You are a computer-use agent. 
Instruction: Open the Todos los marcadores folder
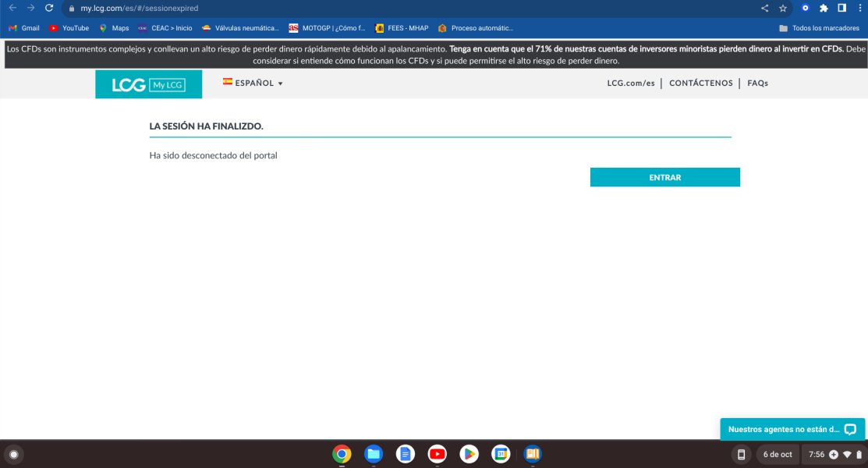point(819,28)
